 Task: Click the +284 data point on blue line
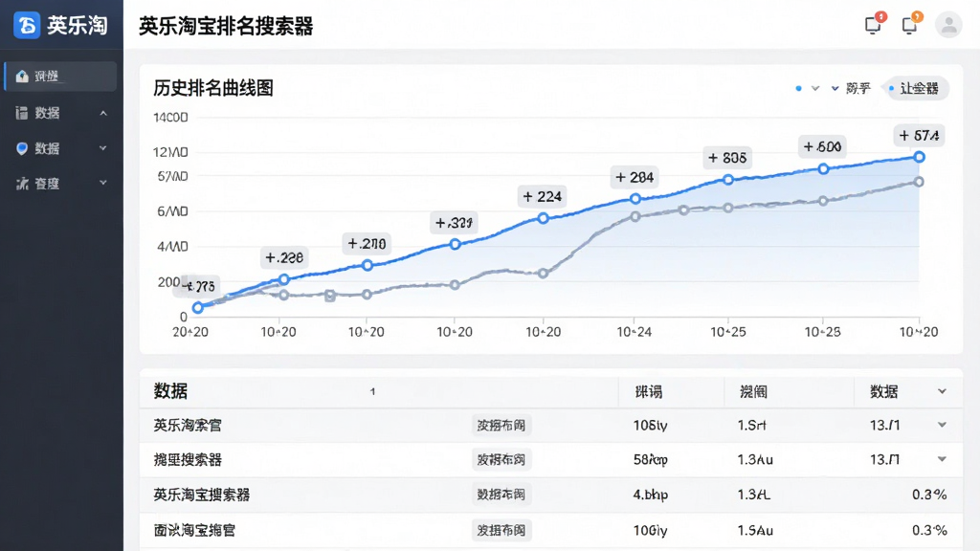click(635, 199)
